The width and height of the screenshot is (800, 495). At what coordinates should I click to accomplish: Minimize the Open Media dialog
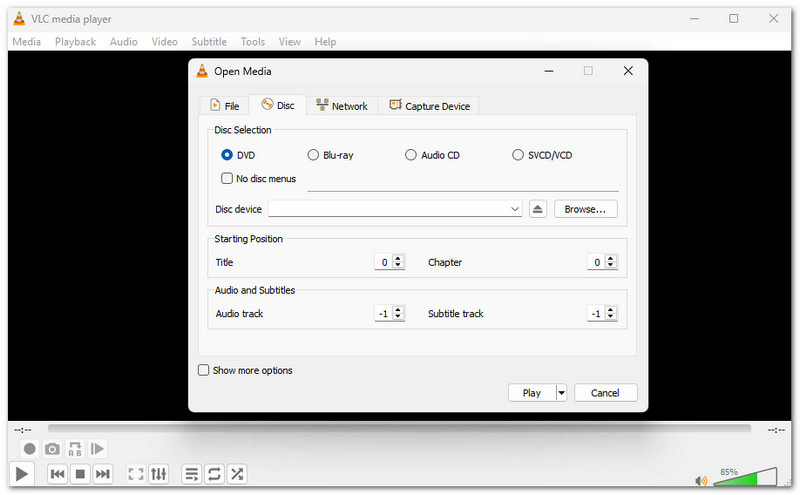pyautogui.click(x=549, y=71)
